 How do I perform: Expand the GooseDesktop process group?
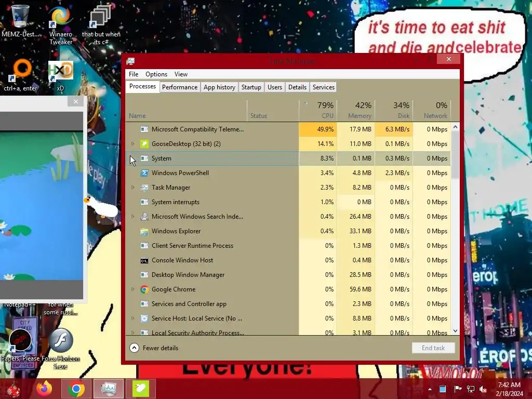pos(133,144)
